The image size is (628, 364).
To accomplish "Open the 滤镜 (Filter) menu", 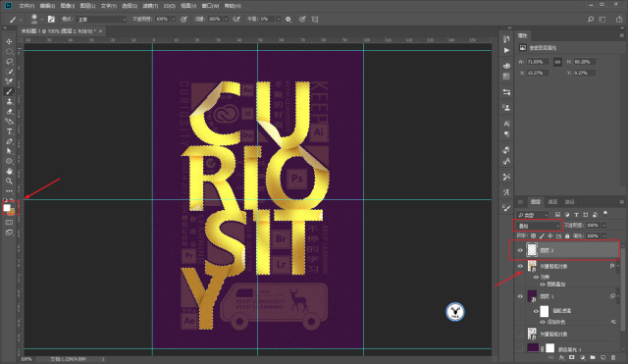I will [x=150, y=6].
